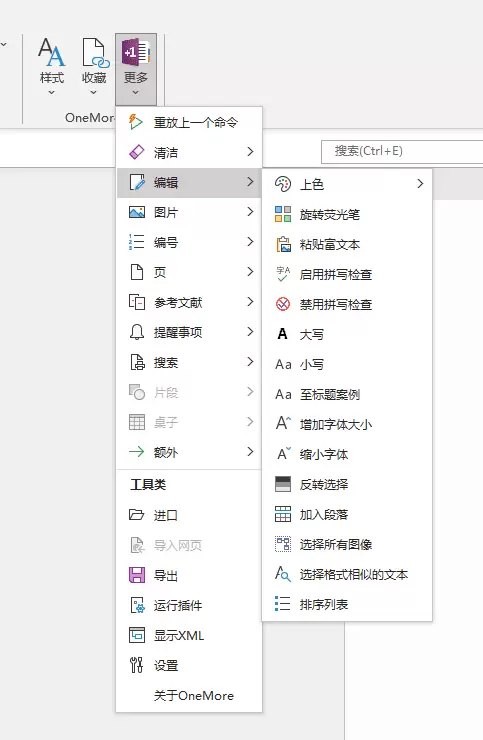Open the 收藏 dropdown button
The height and width of the screenshot is (740, 483).
click(x=93, y=67)
